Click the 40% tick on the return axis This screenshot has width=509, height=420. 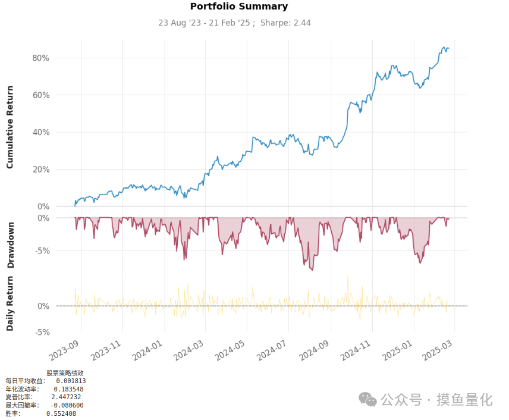coord(40,132)
